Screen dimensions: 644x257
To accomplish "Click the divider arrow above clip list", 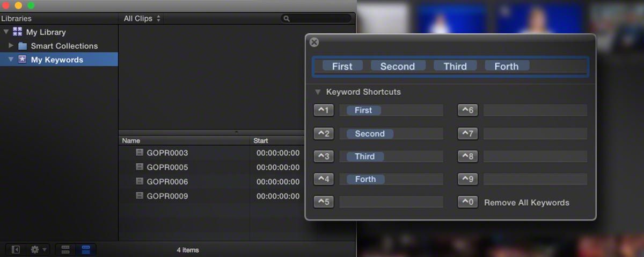I will click(x=236, y=132).
